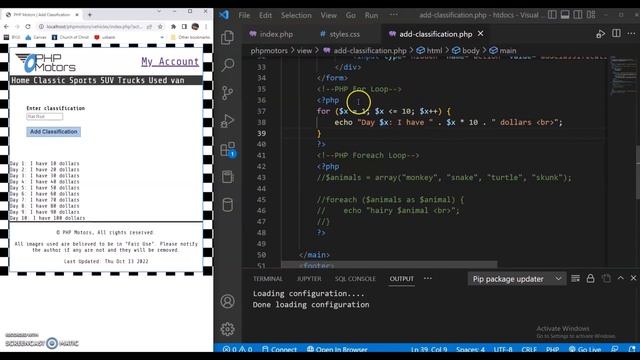640x360 pixels.
Task: Close the bottom Output panel
Action: (633, 278)
